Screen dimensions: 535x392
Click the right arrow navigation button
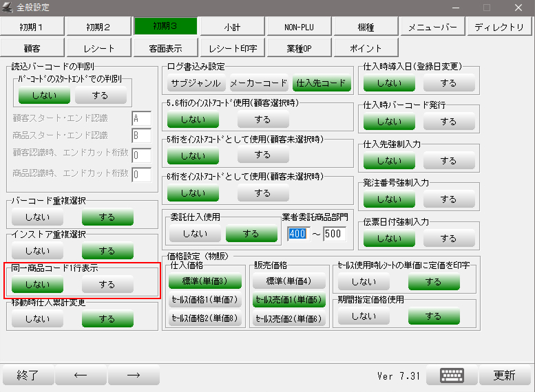tap(134, 375)
